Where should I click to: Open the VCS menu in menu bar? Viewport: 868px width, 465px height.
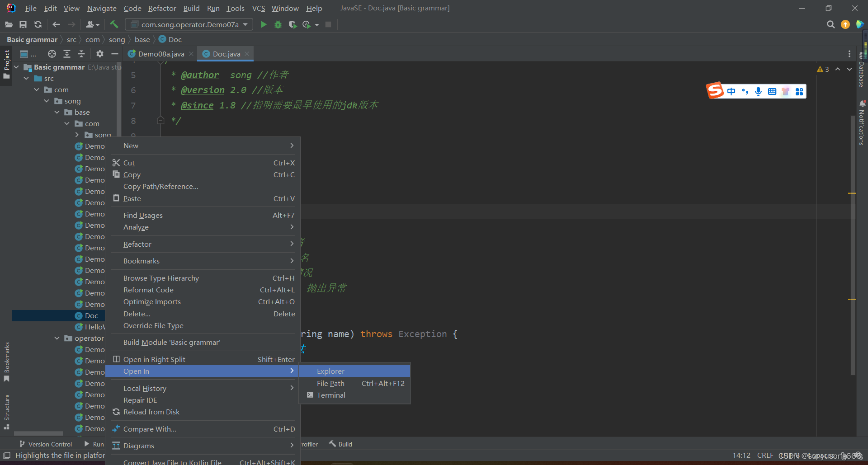(x=258, y=8)
